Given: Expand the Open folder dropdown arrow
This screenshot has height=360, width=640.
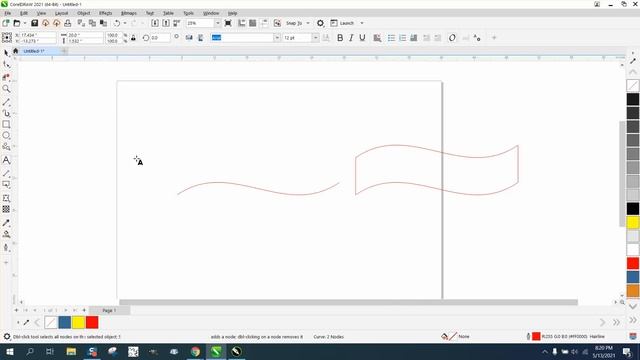Looking at the screenshot, I should click(x=25, y=23).
